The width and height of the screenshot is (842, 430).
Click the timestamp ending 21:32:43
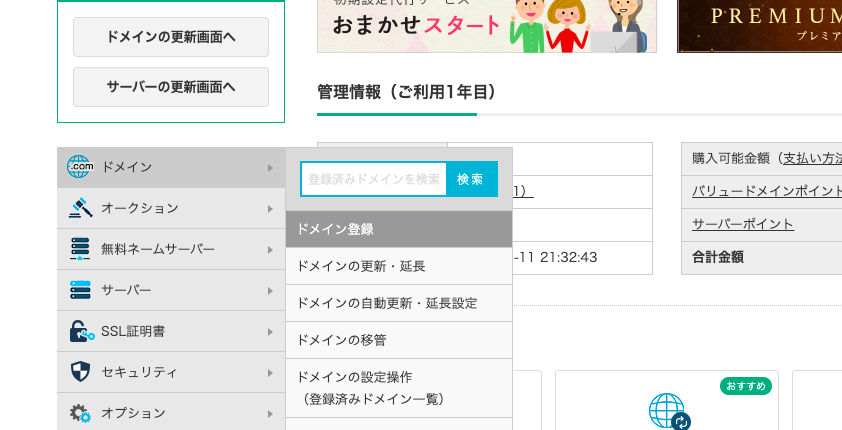555,258
